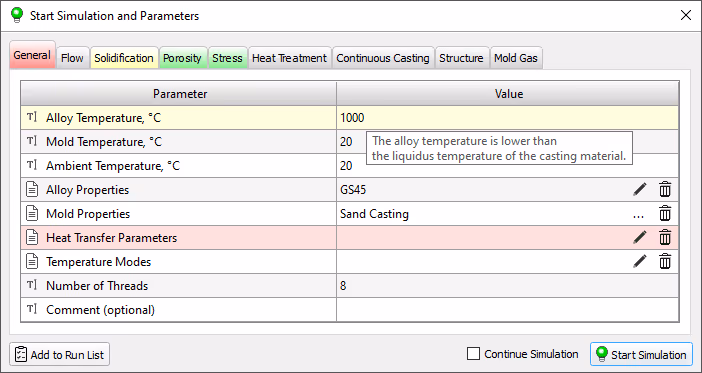Click the Alloy Properties document icon

click(x=32, y=189)
